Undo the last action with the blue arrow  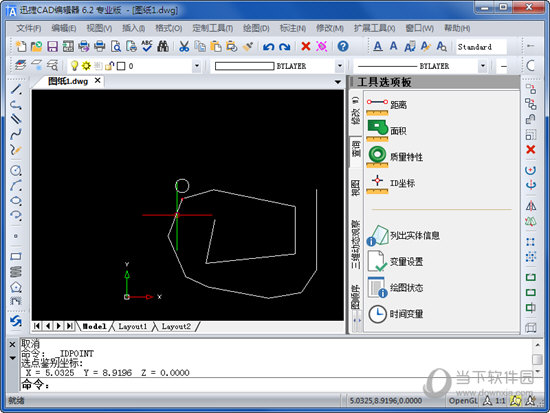pos(269,46)
